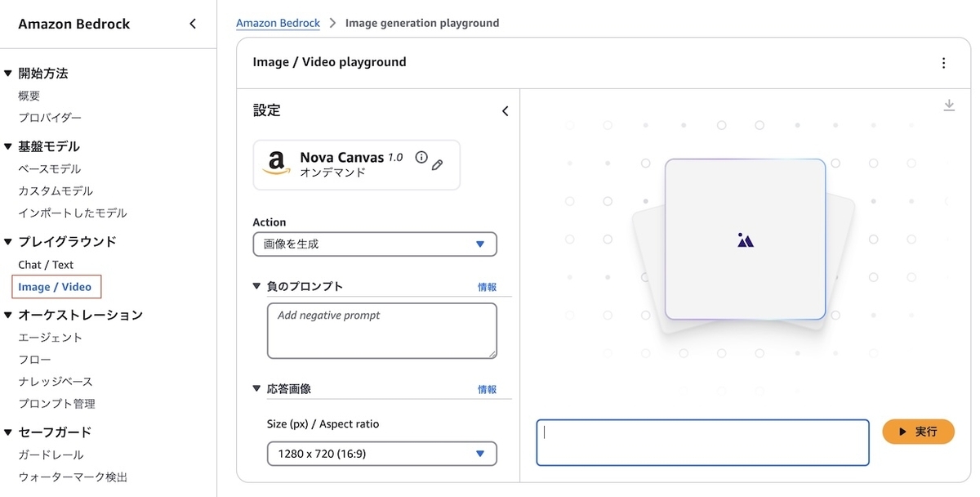This screenshot has height=497, width=980.
Task: Open the Action dropdown showing 画像を生成
Action: tap(375, 244)
